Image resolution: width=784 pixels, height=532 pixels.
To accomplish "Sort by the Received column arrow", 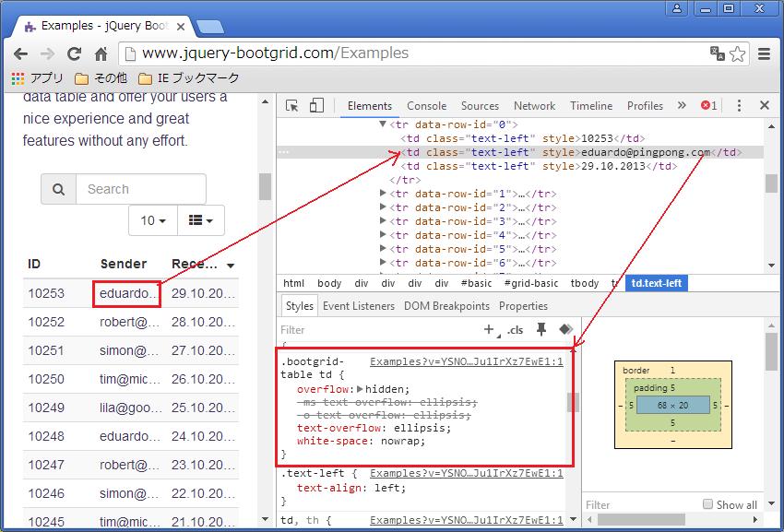I will [x=231, y=266].
